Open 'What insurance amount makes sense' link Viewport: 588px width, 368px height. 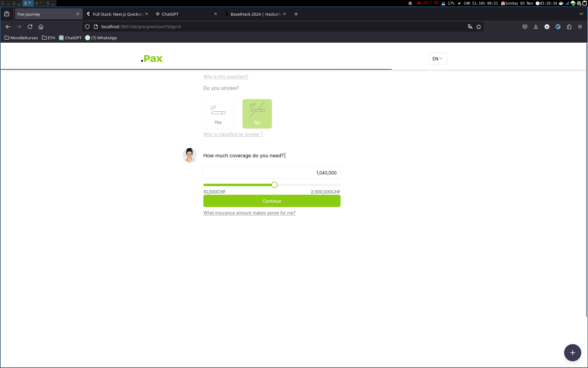click(249, 213)
